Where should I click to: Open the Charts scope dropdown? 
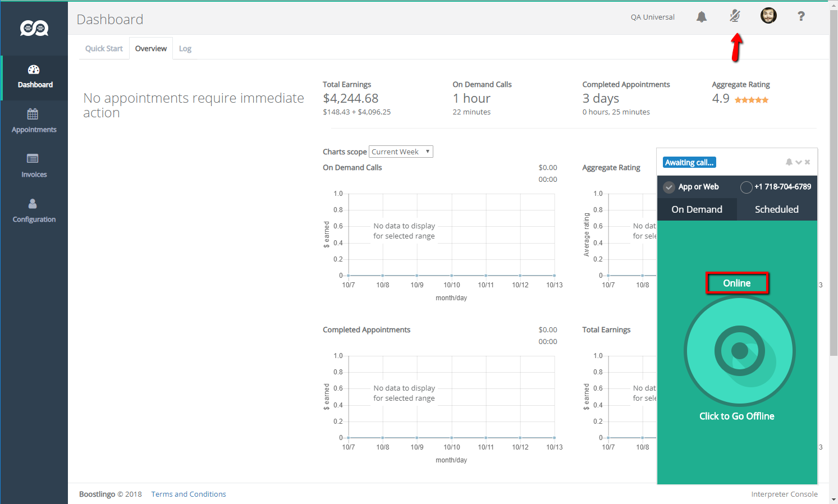[401, 152]
